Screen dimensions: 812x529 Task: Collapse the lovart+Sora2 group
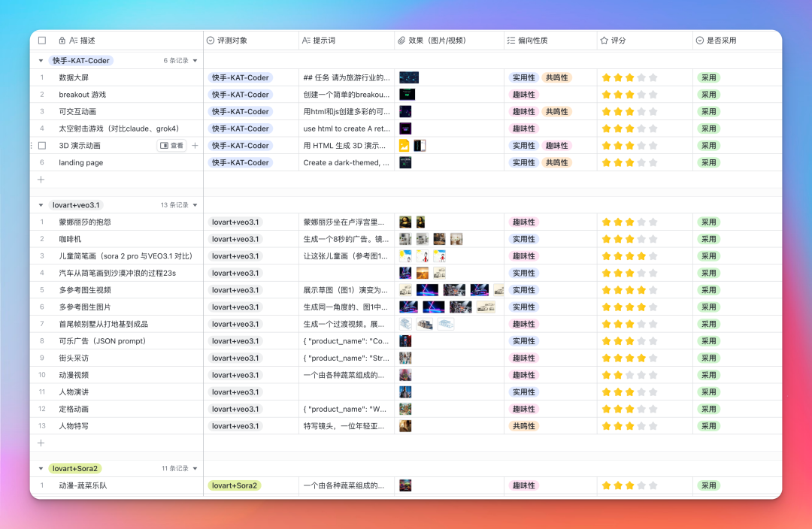pyautogui.click(x=41, y=468)
